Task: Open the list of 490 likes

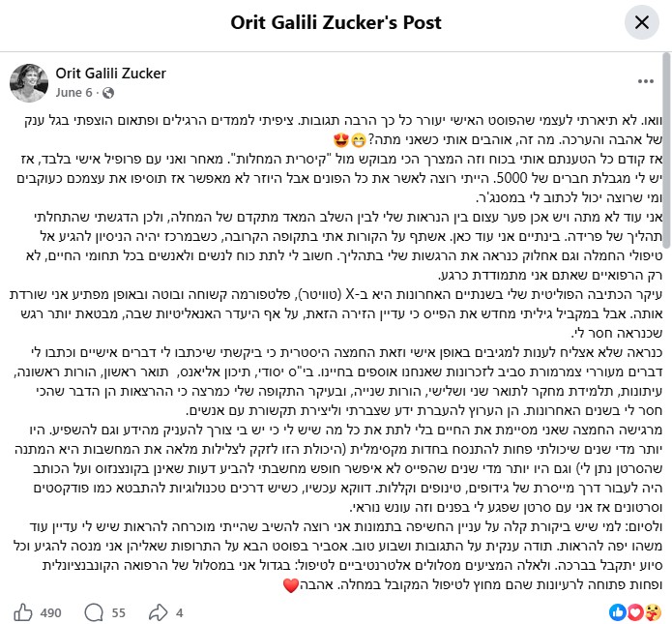Action: click(x=50, y=612)
